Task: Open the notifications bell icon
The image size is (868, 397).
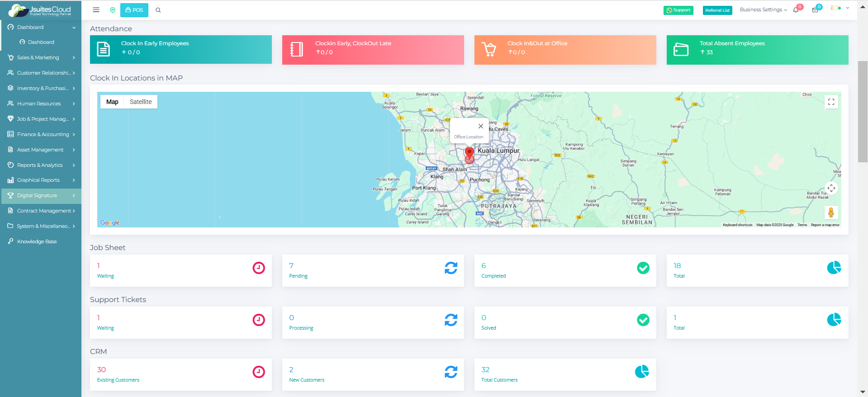Action: 796,10
